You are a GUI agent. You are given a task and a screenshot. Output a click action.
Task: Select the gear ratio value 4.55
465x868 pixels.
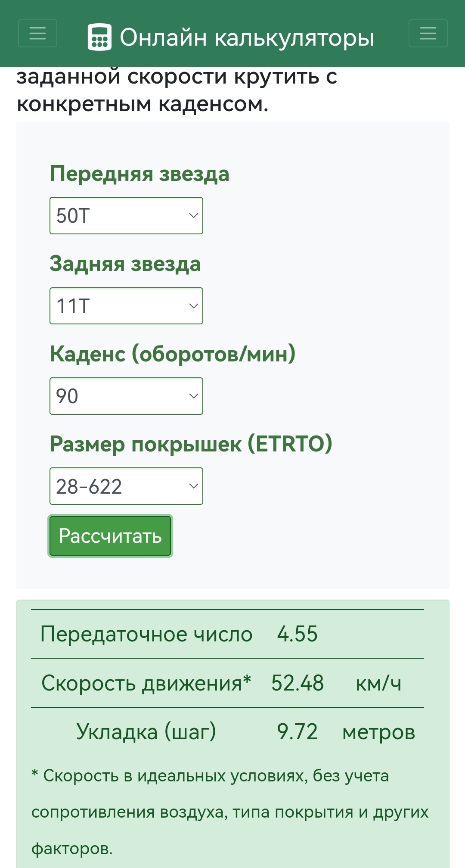297,634
